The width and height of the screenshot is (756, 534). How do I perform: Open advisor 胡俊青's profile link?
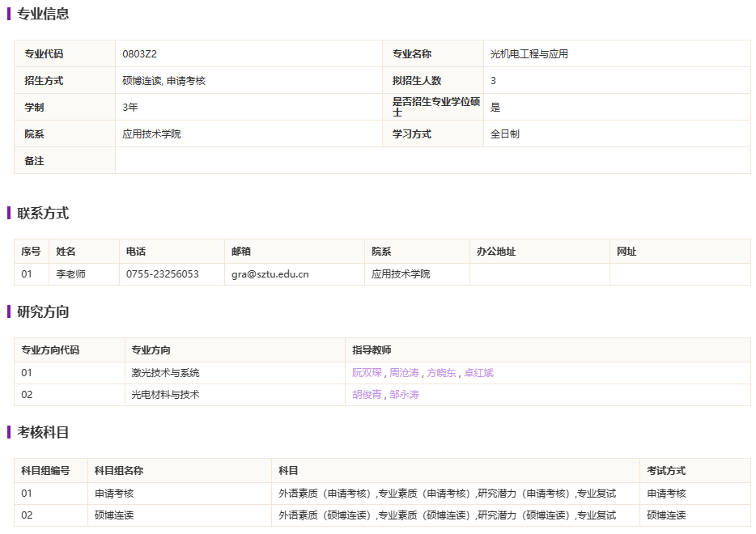pyautogui.click(x=367, y=395)
